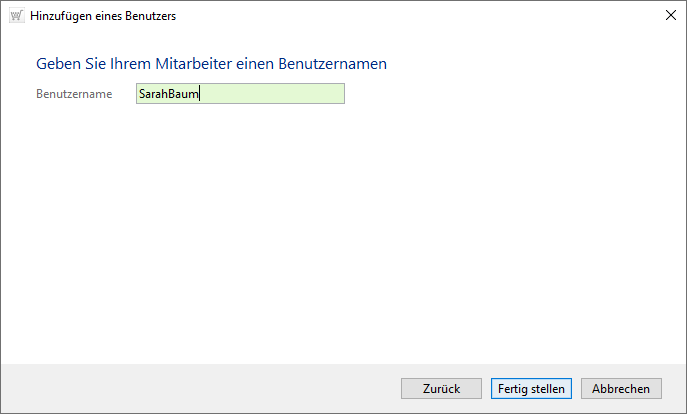
Task: Click the gray footer bar left of Zurück
Action: coord(200,389)
